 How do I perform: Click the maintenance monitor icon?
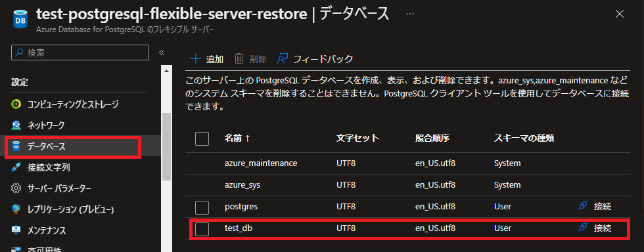click(16, 230)
